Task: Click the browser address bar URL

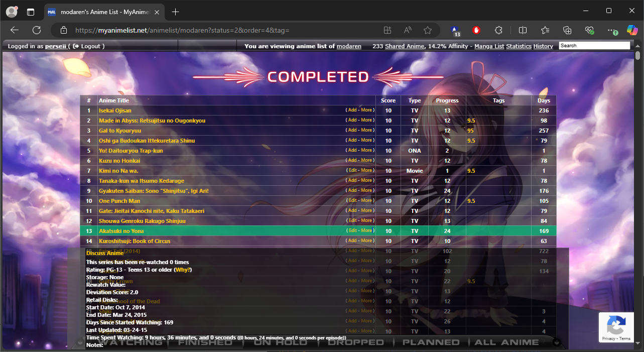Action: 182,30
